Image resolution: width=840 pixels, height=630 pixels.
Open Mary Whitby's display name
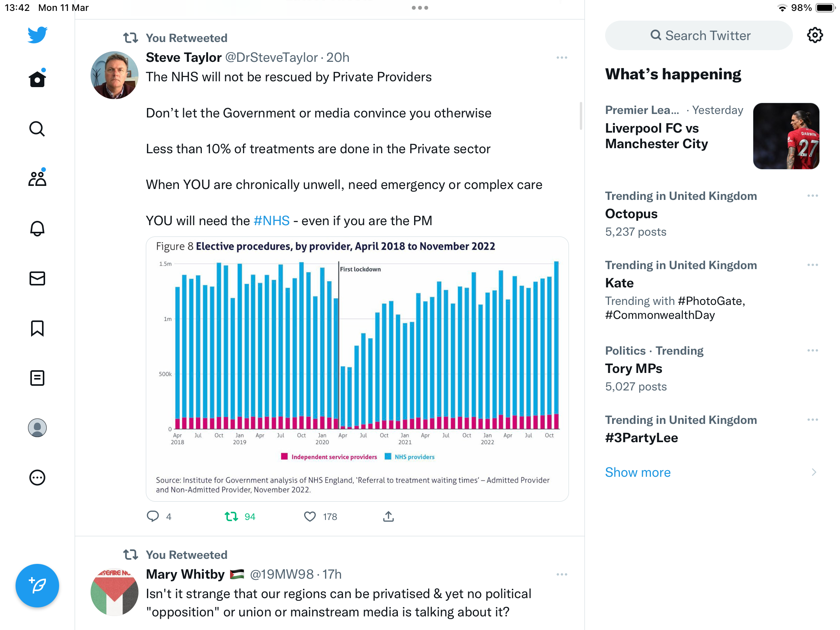pyautogui.click(x=185, y=574)
